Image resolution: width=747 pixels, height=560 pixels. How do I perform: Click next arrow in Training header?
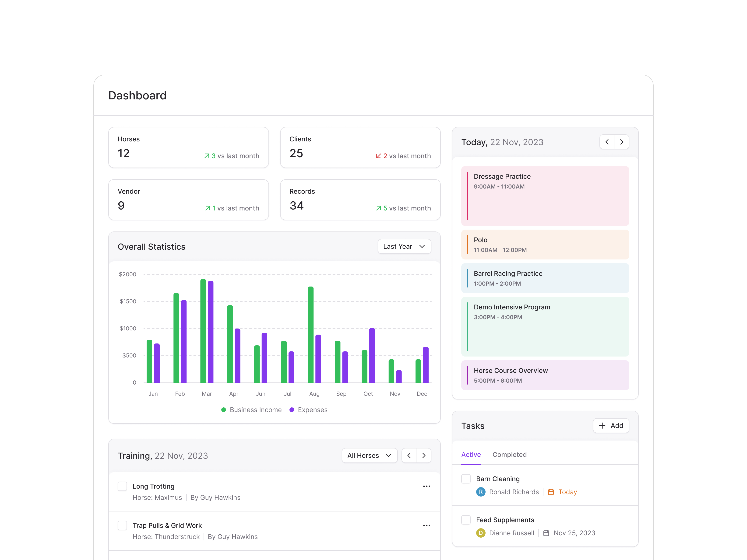tap(423, 455)
